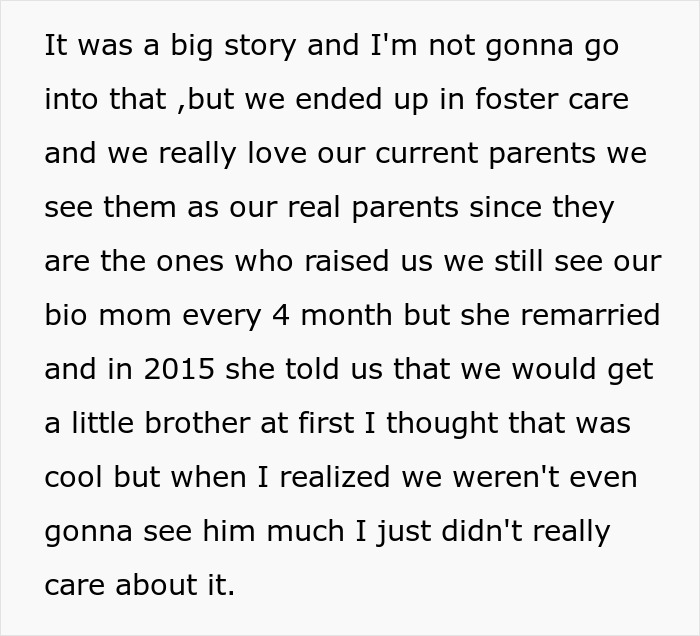This screenshot has width=700, height=636.
Task: Click the word "love" in the paragraph
Action: (257, 155)
